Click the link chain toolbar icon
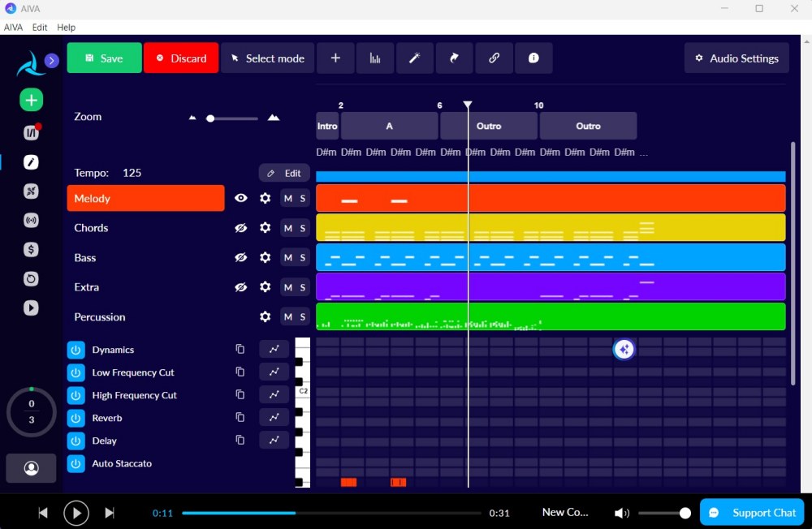The image size is (812, 529). coord(494,58)
